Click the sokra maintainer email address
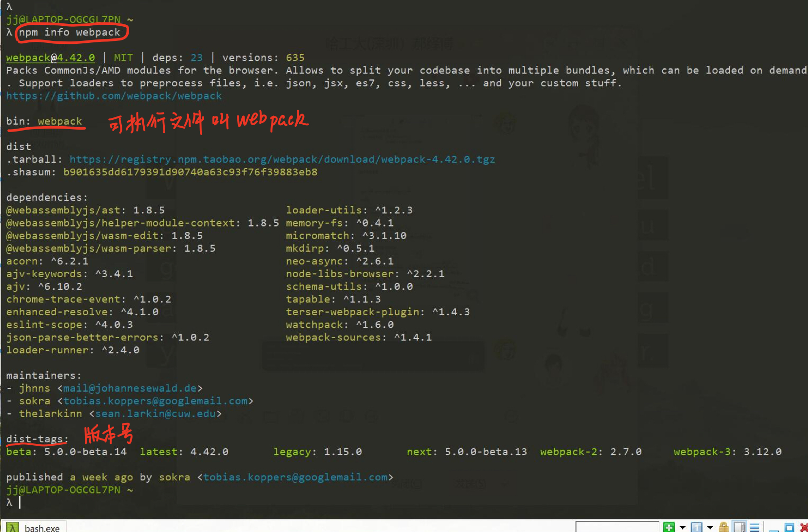This screenshot has width=808, height=532. pyautogui.click(x=155, y=401)
